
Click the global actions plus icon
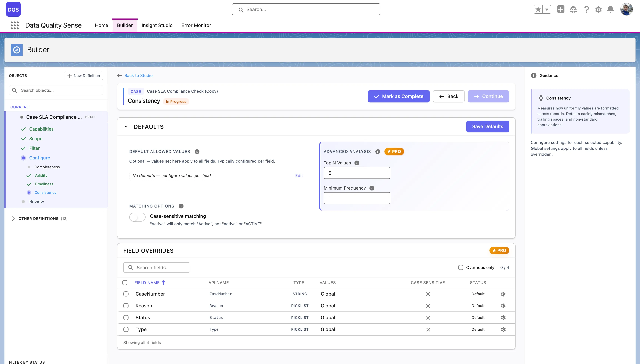[560, 9]
